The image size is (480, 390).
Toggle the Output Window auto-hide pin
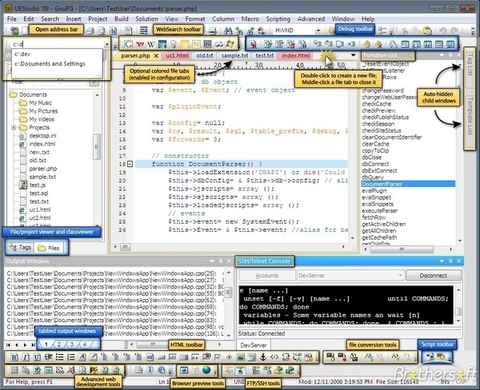[220, 261]
